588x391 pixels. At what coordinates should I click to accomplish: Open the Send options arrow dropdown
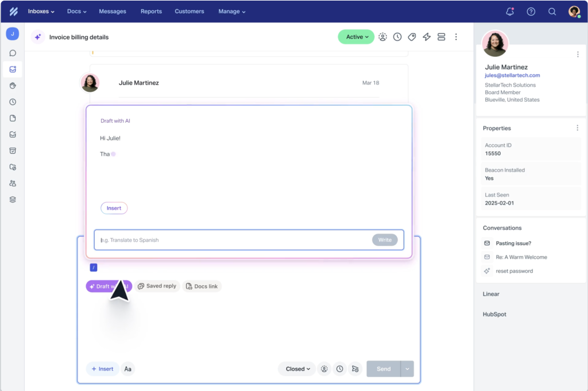click(x=407, y=369)
